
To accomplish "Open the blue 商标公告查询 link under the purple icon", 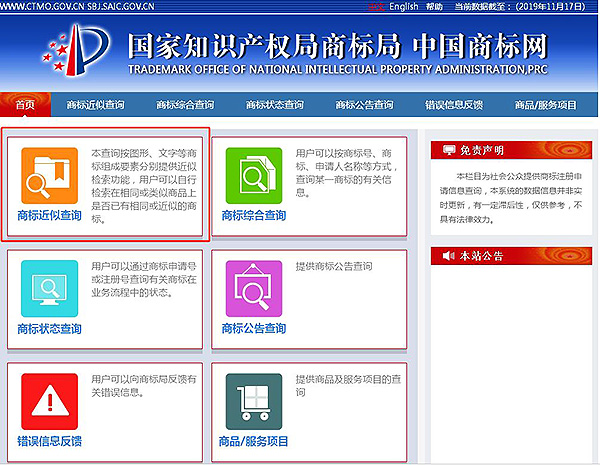I will pos(254,328).
